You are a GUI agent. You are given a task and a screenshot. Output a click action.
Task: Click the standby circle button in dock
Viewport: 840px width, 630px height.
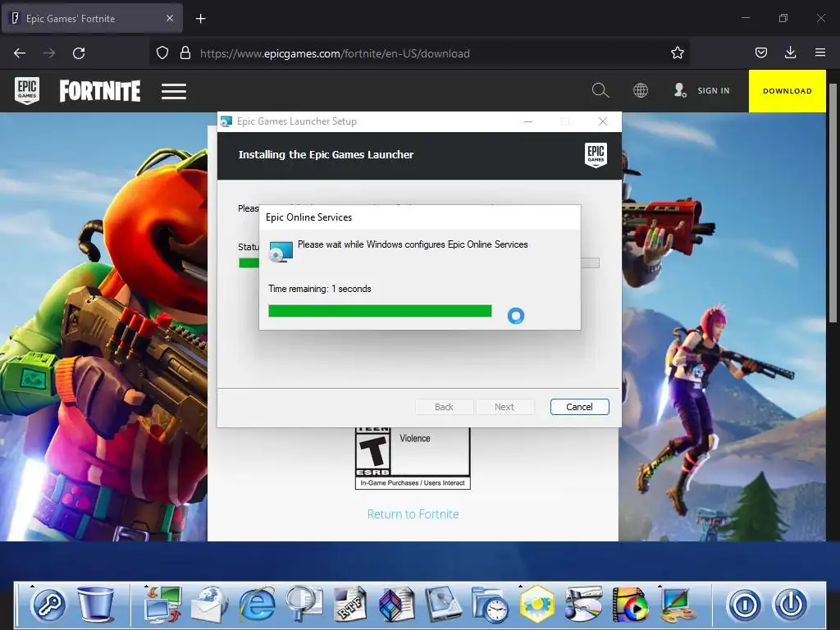(745, 605)
